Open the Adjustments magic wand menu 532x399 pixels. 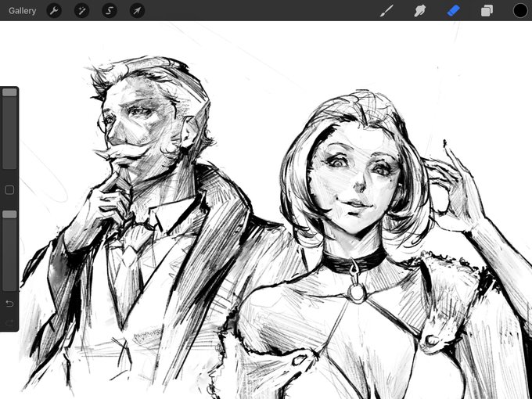point(82,11)
